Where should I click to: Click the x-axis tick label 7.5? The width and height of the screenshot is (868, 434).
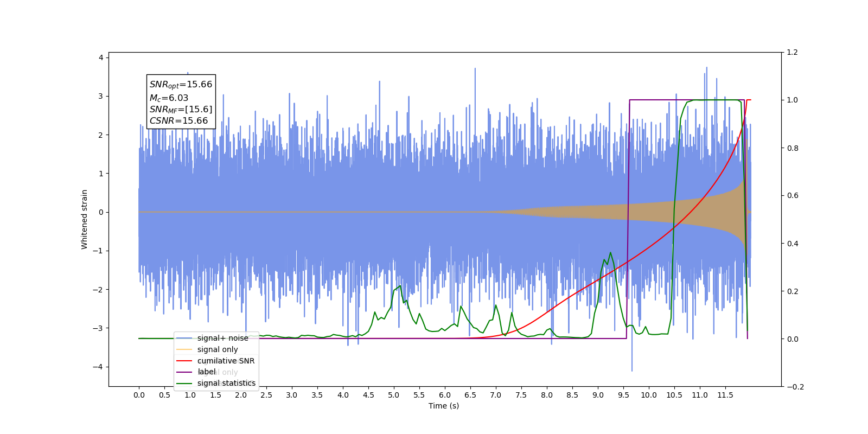[521, 395]
